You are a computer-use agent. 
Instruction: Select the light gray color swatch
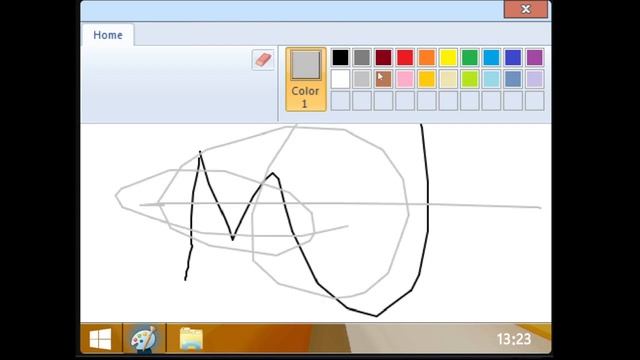coord(362,79)
